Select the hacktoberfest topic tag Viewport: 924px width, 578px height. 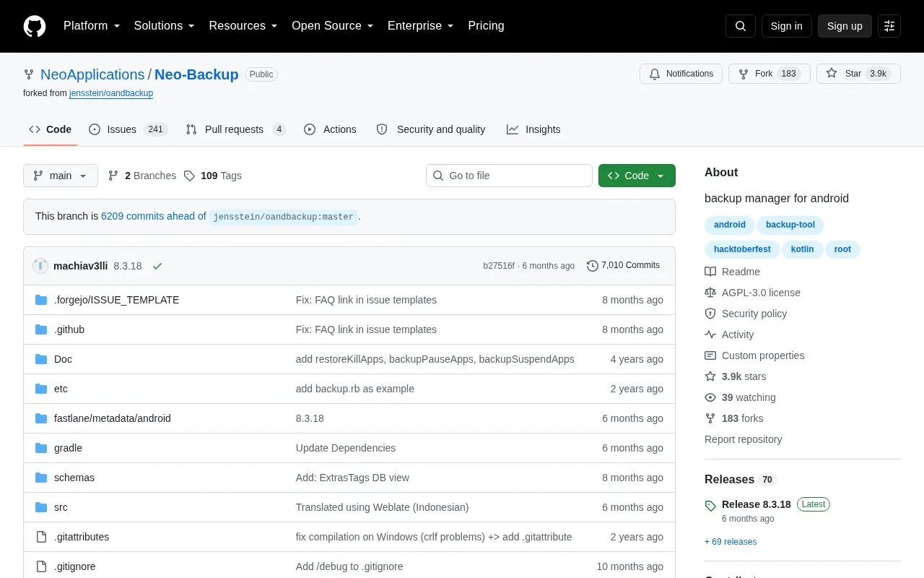pos(742,249)
